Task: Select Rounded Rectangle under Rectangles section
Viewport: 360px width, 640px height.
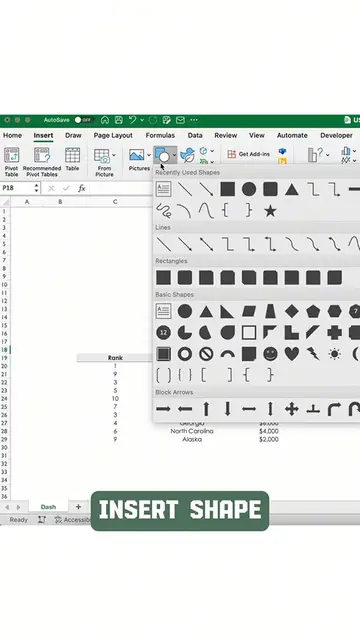Action: 185,278
